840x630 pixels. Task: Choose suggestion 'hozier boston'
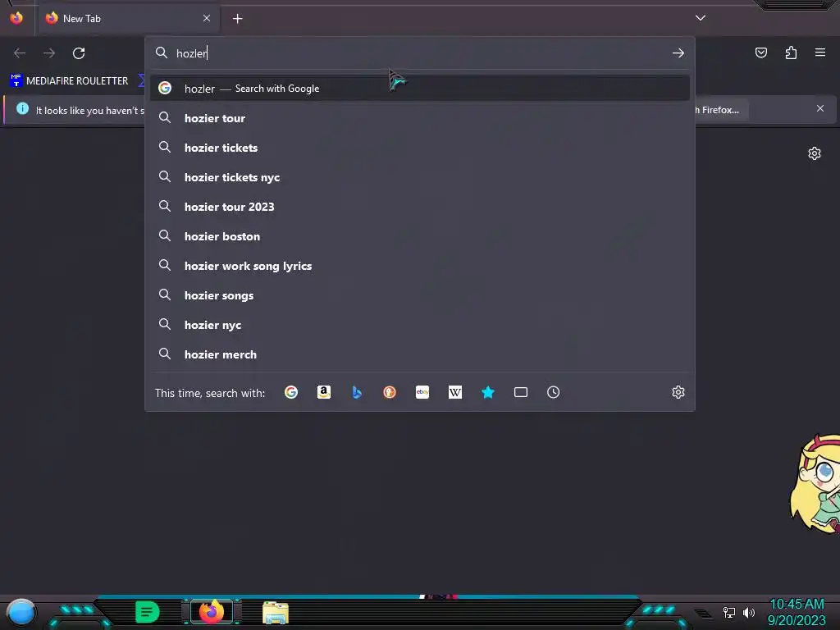point(419,235)
